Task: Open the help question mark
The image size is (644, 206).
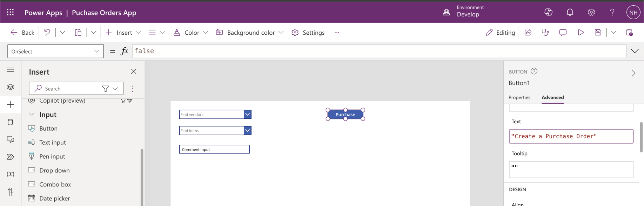Action: 612,12
